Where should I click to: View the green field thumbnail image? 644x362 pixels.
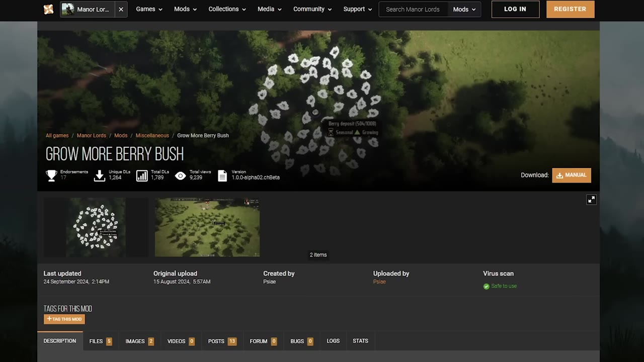pos(207,227)
